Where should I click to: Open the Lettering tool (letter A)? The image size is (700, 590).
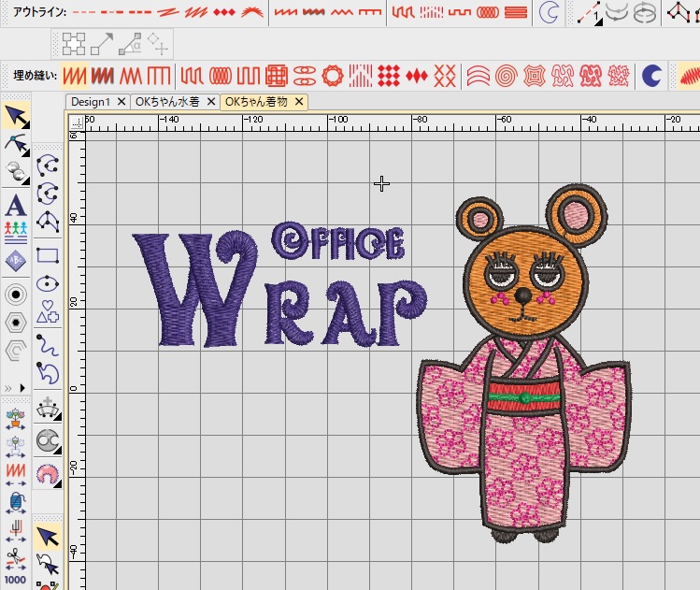coord(16,206)
